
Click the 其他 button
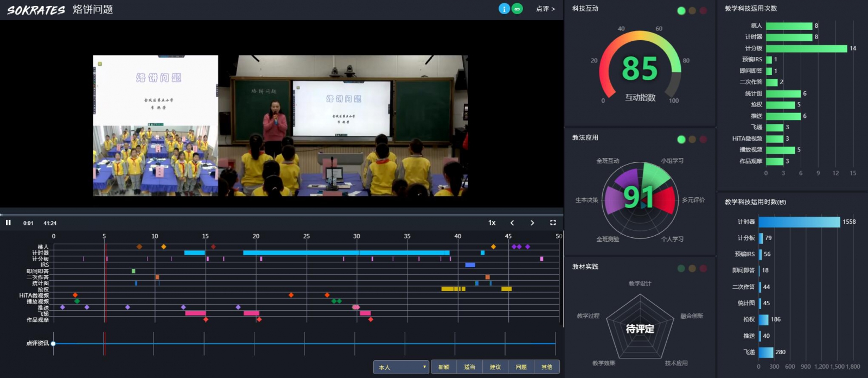(547, 367)
